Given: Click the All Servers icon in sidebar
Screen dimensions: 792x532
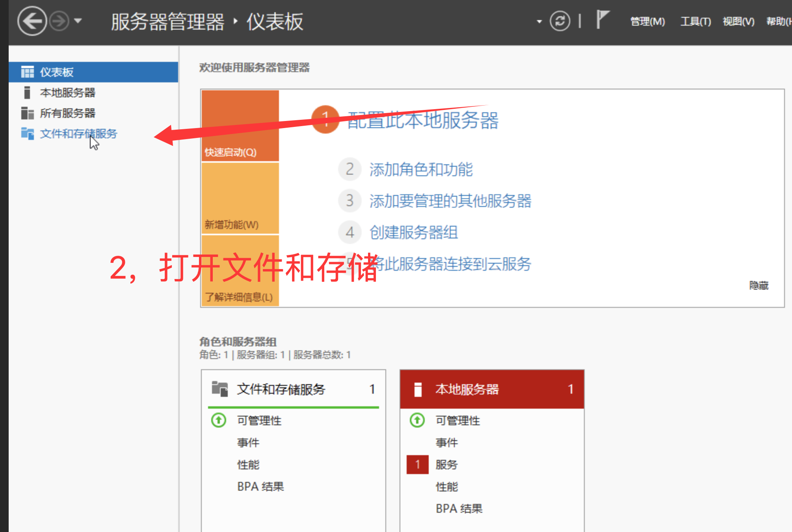Looking at the screenshot, I should [27, 113].
